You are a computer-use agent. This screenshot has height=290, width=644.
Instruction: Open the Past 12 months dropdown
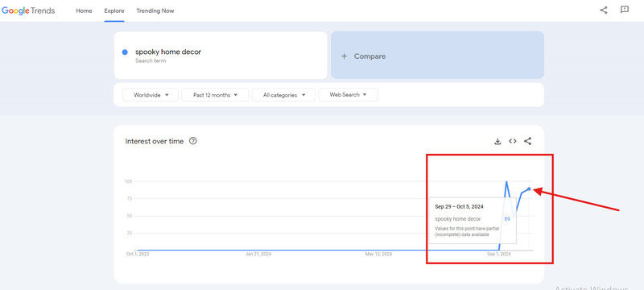[215, 95]
